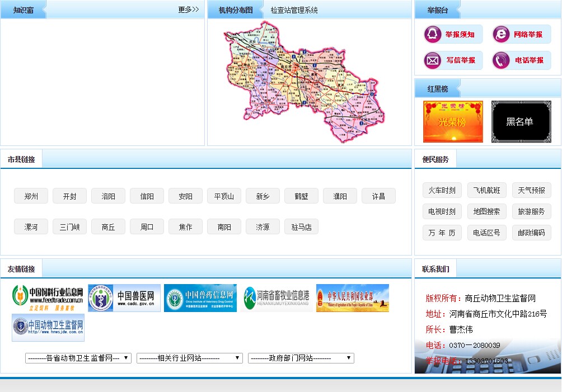This screenshot has height=392, width=562.
Task: Select the 联系我们 header tab
Action: [435, 269]
